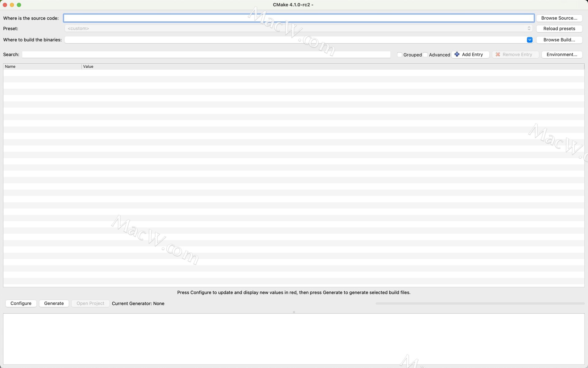The height and width of the screenshot is (368, 588).
Task: Click the 'Where is the source code:' label
Action: click(31, 18)
